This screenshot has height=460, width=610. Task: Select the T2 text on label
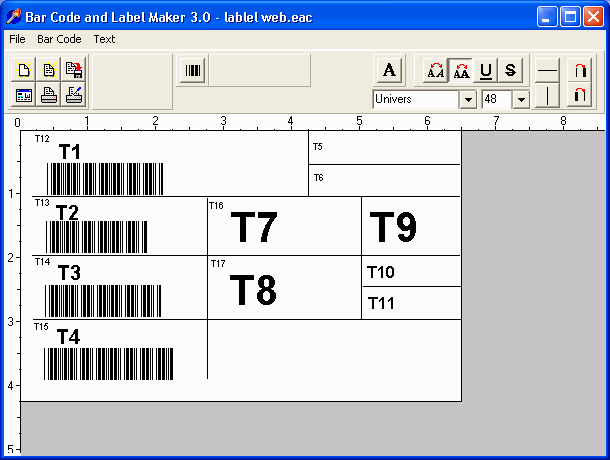pos(67,212)
